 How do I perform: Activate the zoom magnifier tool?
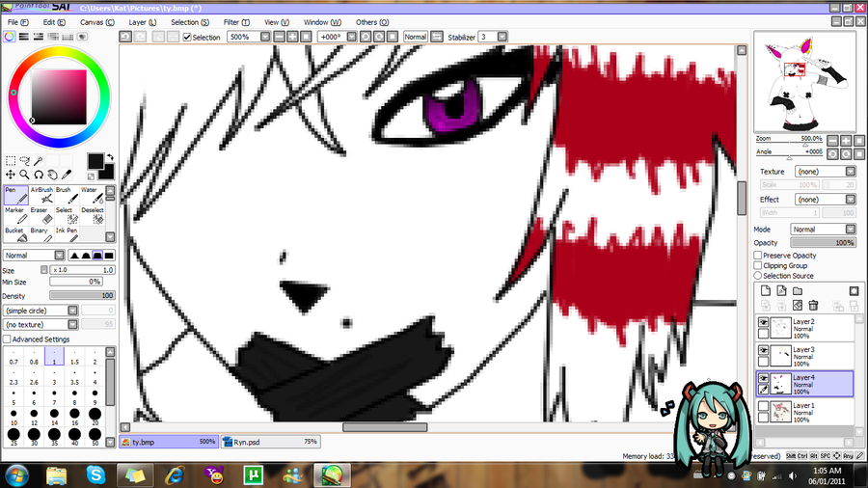pos(24,175)
